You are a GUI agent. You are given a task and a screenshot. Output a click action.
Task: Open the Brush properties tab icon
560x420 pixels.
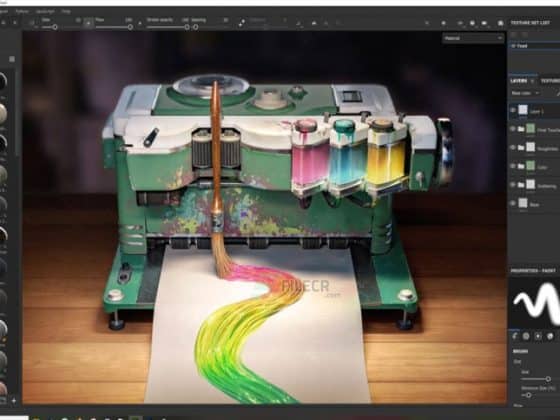pos(515,336)
